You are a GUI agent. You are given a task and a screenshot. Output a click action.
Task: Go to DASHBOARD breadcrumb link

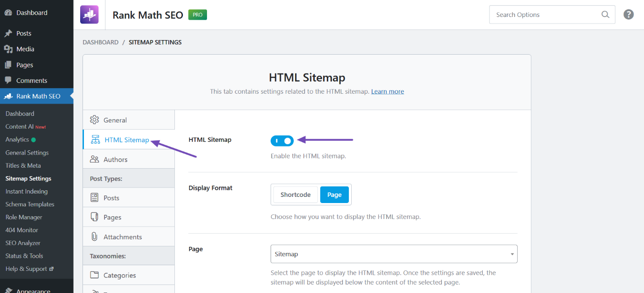(x=100, y=42)
